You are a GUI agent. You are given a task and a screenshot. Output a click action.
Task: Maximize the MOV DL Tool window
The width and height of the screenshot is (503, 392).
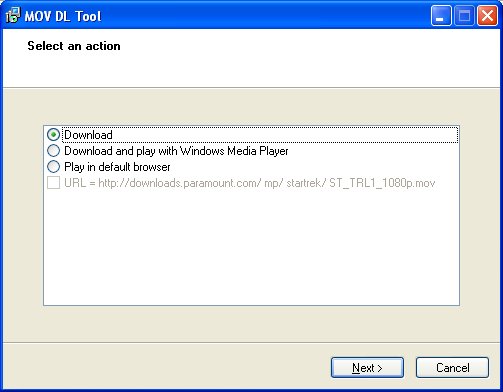464,15
